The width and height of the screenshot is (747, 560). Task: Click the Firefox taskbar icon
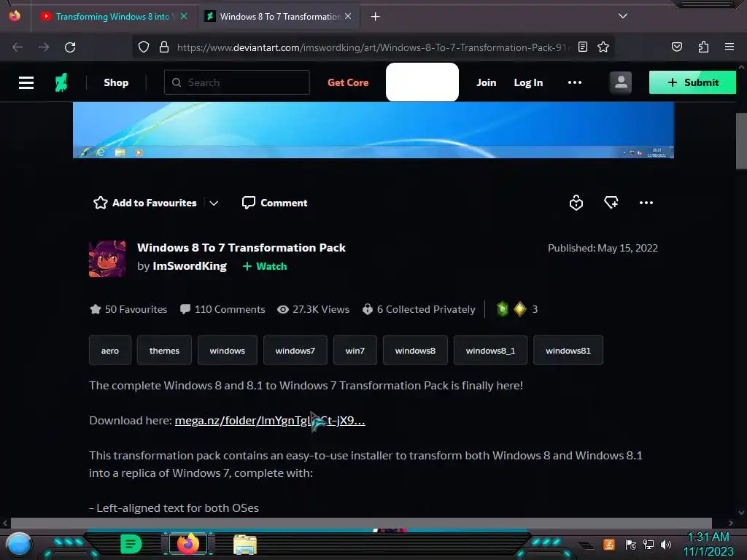tap(187, 544)
